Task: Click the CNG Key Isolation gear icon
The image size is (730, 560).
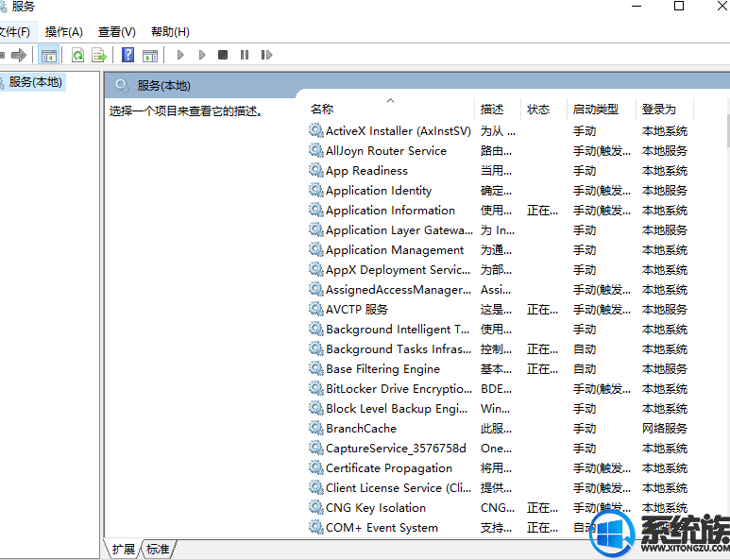Action: pos(315,507)
